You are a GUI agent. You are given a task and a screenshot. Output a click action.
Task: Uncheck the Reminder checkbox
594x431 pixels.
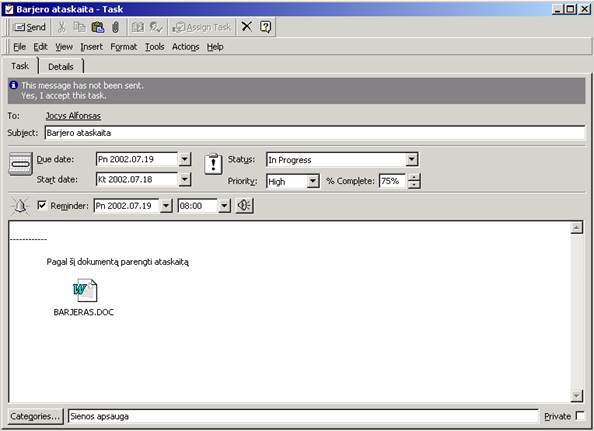(42, 205)
